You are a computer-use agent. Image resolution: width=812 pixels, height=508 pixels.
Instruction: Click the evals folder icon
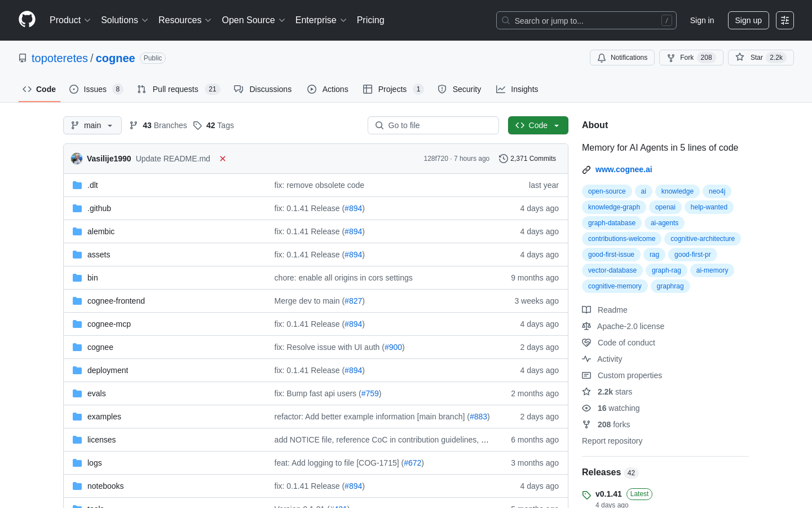coord(77,393)
